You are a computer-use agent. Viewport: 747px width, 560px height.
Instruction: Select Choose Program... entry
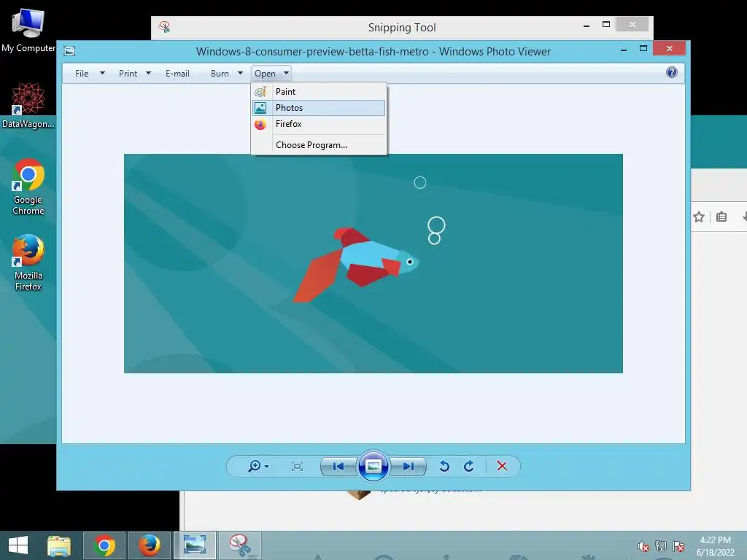pyautogui.click(x=319, y=145)
